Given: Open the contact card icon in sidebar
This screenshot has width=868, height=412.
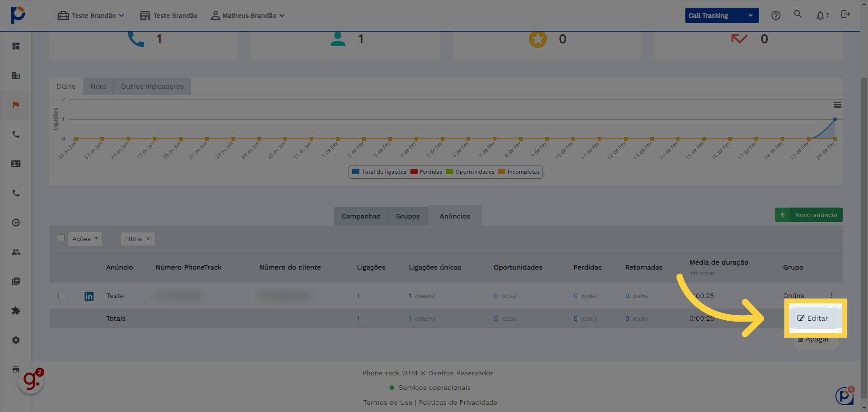Looking at the screenshot, I should [16, 164].
